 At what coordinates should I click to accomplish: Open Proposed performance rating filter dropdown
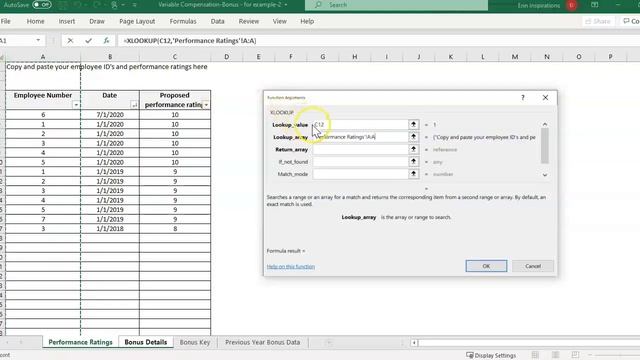click(x=206, y=105)
